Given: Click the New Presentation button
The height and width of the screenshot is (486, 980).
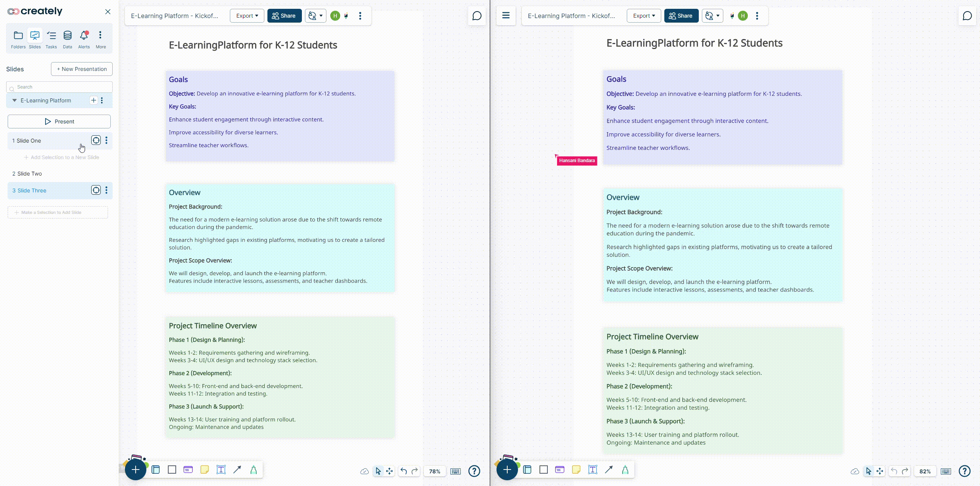Looking at the screenshot, I should pos(82,69).
